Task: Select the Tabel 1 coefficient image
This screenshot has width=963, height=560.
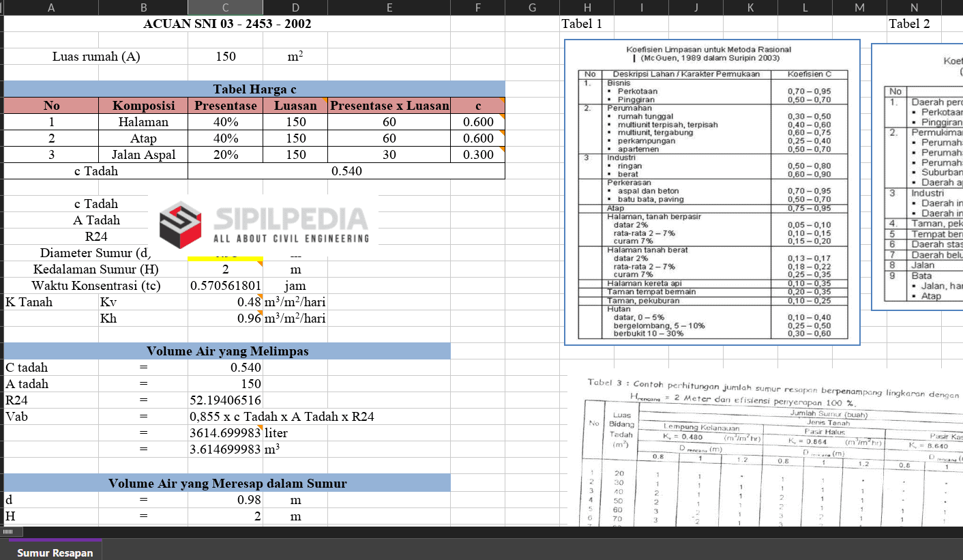Action: point(711,192)
